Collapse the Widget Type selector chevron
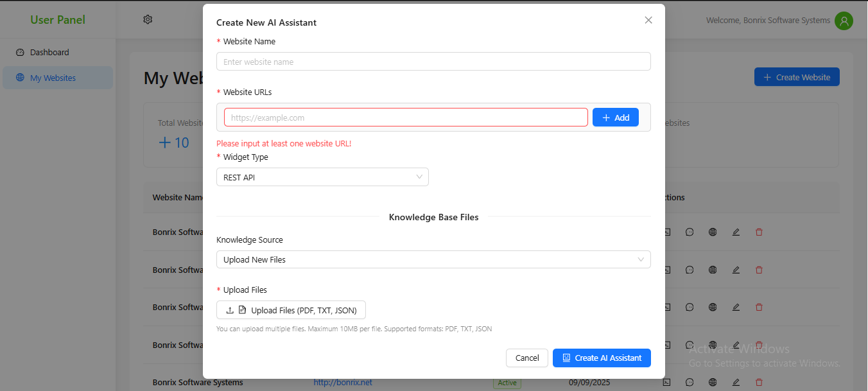 click(421, 177)
